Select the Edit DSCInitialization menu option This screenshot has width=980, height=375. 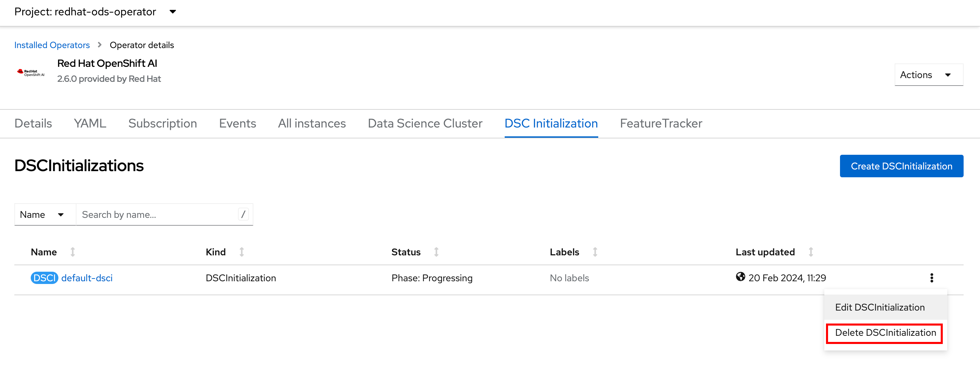(879, 307)
